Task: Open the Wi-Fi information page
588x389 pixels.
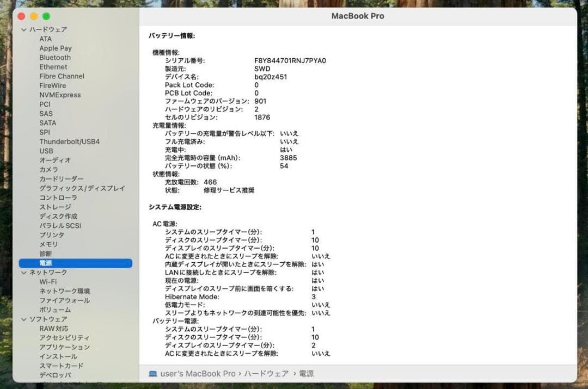Action: click(49, 282)
